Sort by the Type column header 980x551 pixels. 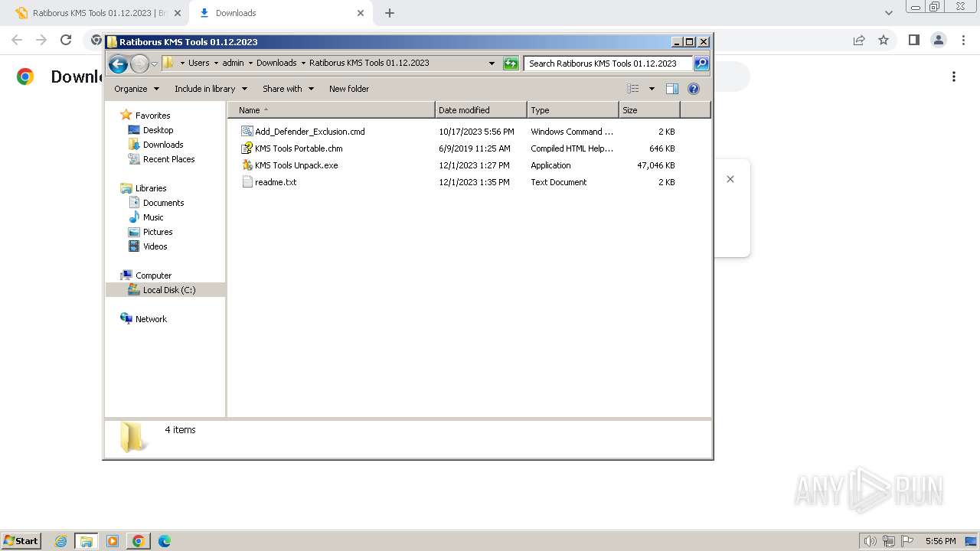tap(573, 110)
